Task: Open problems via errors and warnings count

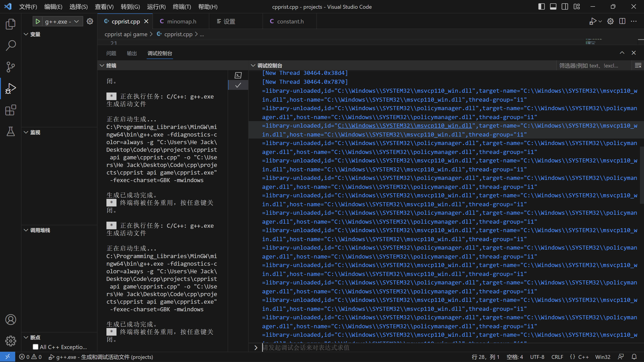Action: tap(30, 357)
